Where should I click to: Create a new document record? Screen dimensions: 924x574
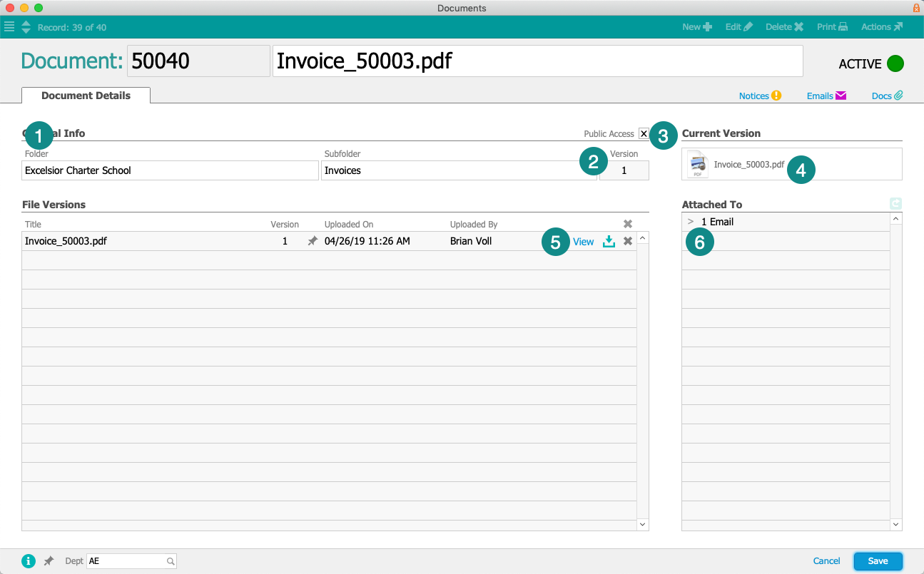(x=697, y=27)
